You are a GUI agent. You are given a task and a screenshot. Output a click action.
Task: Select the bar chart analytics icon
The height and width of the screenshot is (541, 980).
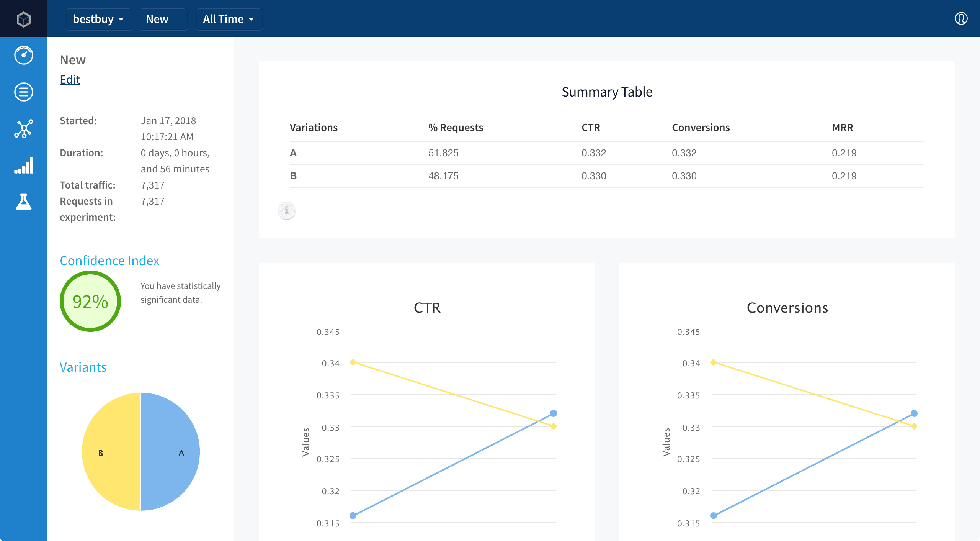pyautogui.click(x=23, y=166)
